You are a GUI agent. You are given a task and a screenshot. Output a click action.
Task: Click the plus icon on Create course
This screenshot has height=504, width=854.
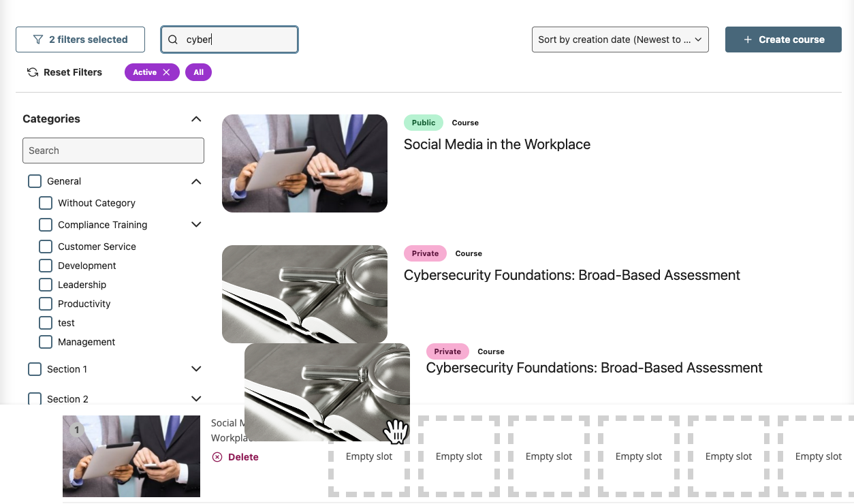coord(747,40)
